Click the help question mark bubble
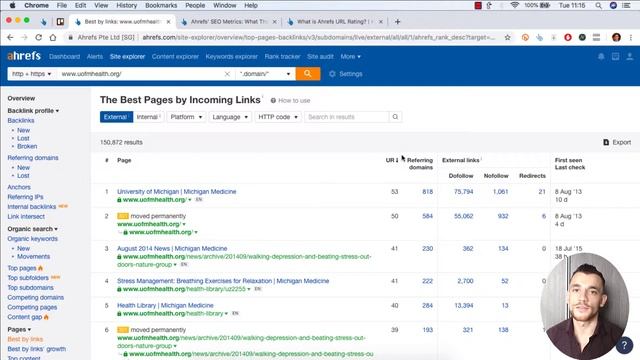640x360 pixels. coord(624,345)
